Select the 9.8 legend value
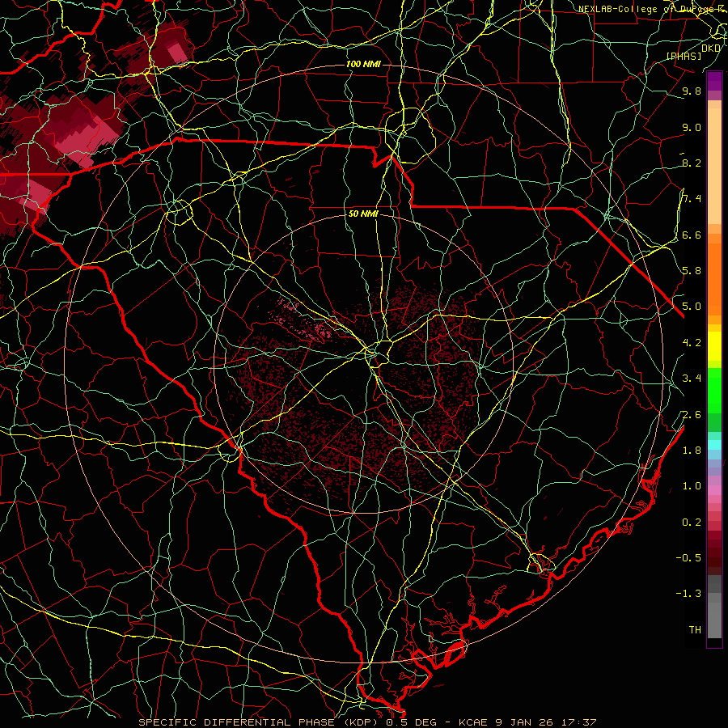728x728 pixels. click(x=692, y=91)
